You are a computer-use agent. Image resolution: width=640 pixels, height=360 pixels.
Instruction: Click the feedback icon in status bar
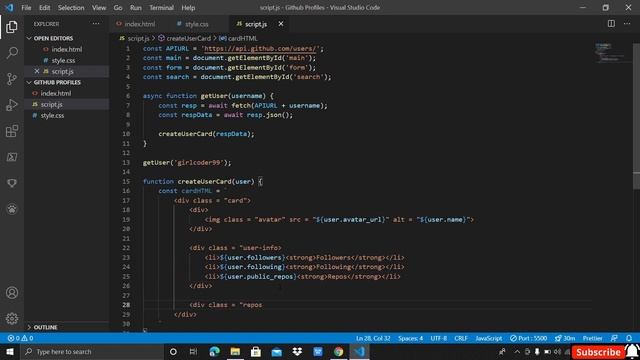(614, 338)
